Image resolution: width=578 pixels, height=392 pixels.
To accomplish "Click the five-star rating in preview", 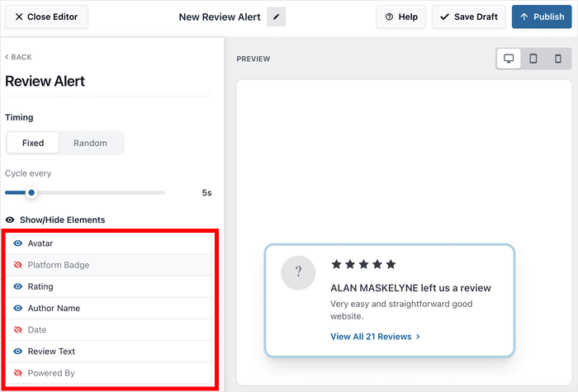I will [363, 264].
